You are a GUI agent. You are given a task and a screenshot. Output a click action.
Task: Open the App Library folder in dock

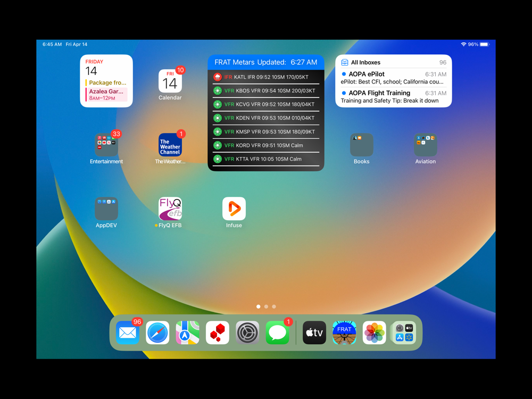[404, 332]
